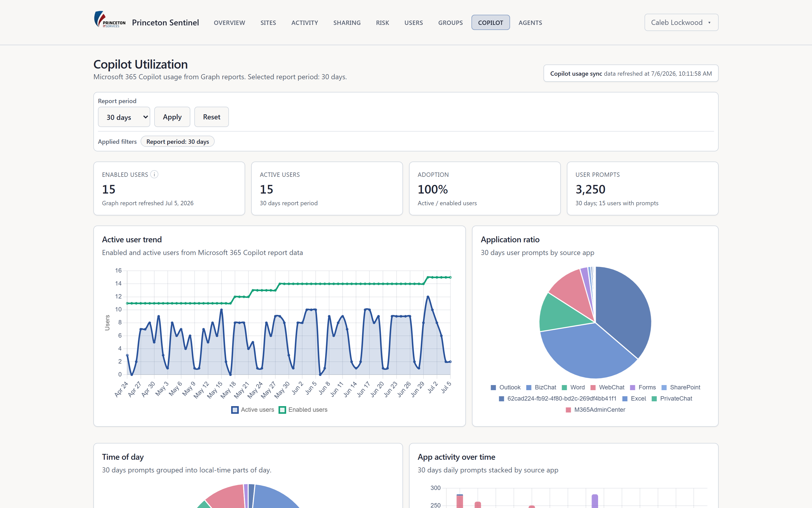Click the Princeton IT Services logo

[x=110, y=20]
